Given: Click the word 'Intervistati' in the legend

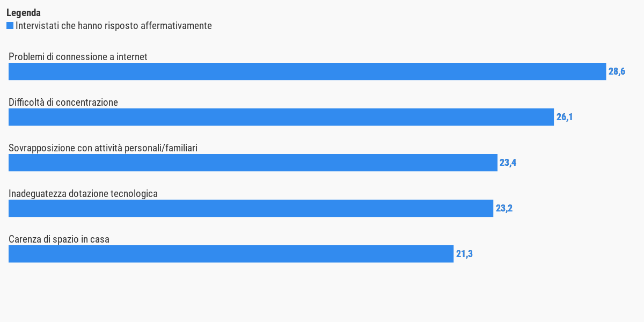Looking at the screenshot, I should tap(37, 26).
